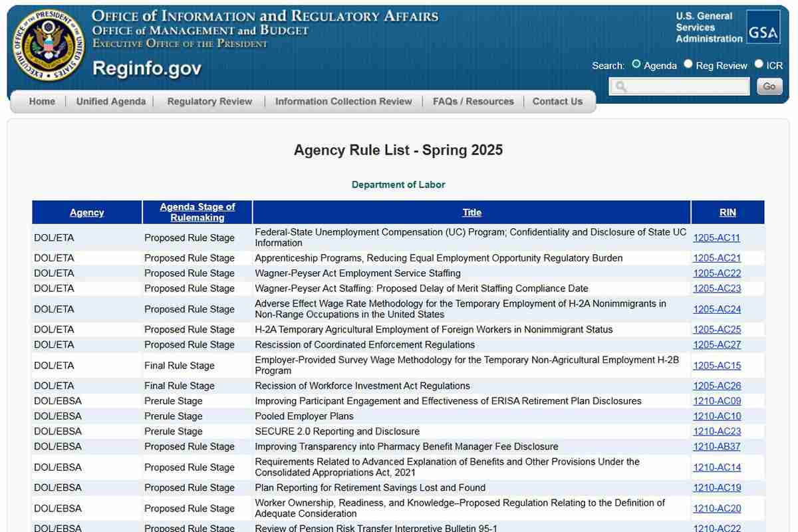Image resolution: width=798 pixels, height=532 pixels.
Task: Open the Unified Agenda menu
Action: (x=111, y=102)
